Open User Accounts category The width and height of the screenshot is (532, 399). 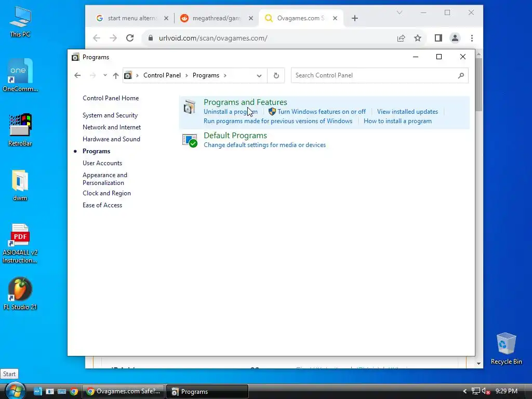pos(102,163)
